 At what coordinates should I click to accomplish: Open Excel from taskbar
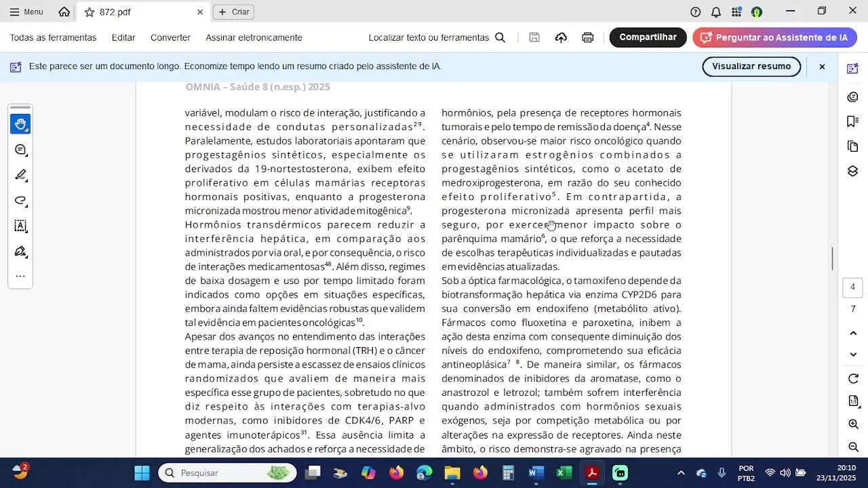click(564, 473)
